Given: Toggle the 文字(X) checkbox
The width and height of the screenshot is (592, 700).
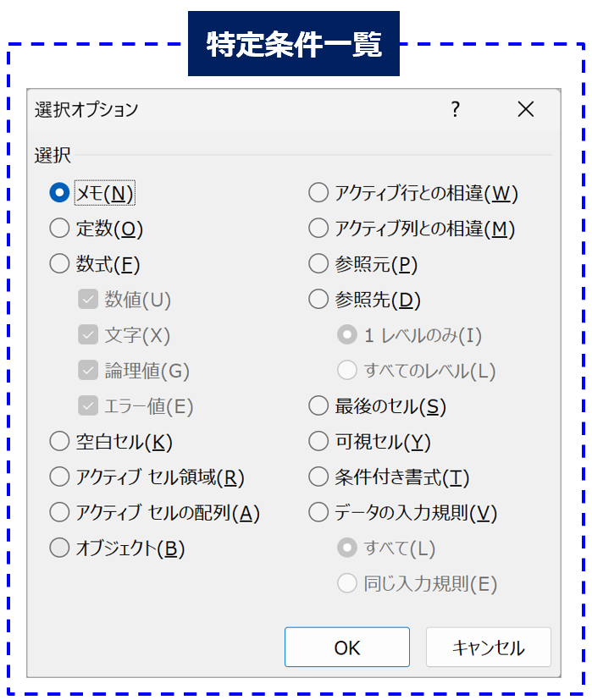Looking at the screenshot, I should (88, 335).
